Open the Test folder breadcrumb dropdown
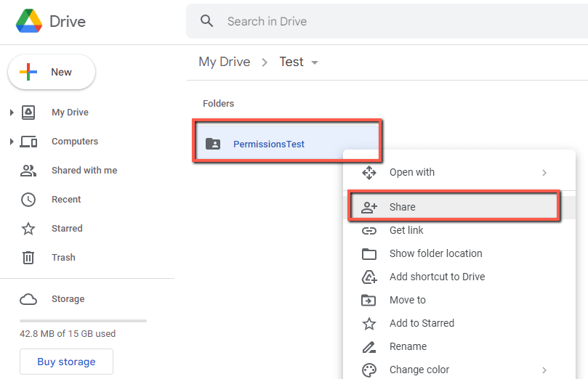The height and width of the screenshot is (379, 588). click(x=315, y=63)
